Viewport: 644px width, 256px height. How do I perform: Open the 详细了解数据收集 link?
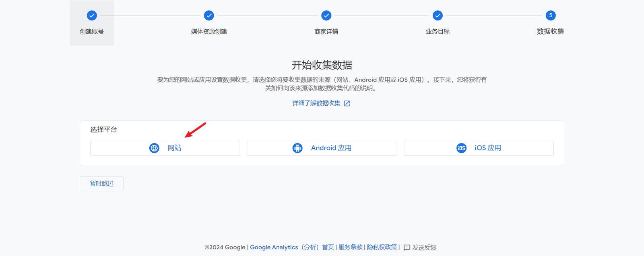point(316,103)
